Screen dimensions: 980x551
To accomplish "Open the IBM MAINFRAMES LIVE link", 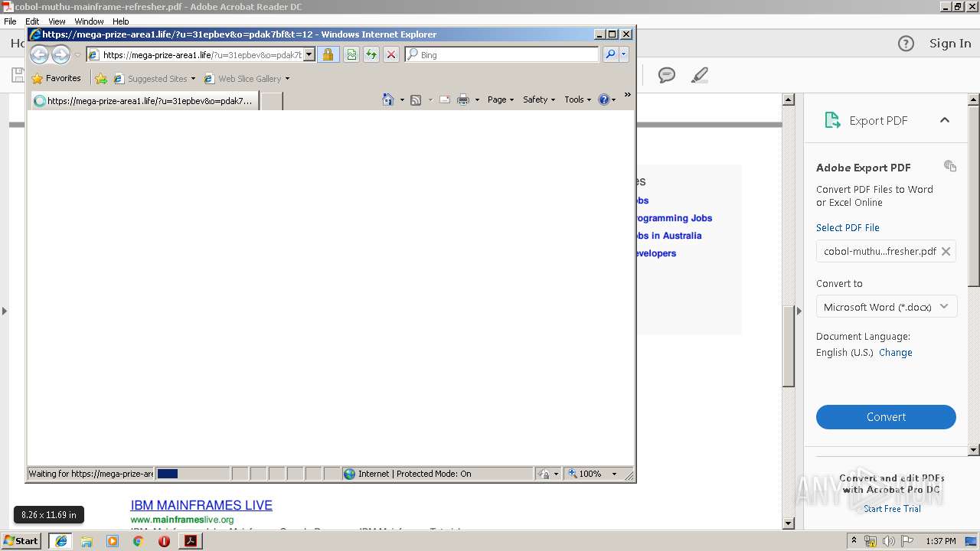I will (x=201, y=505).
